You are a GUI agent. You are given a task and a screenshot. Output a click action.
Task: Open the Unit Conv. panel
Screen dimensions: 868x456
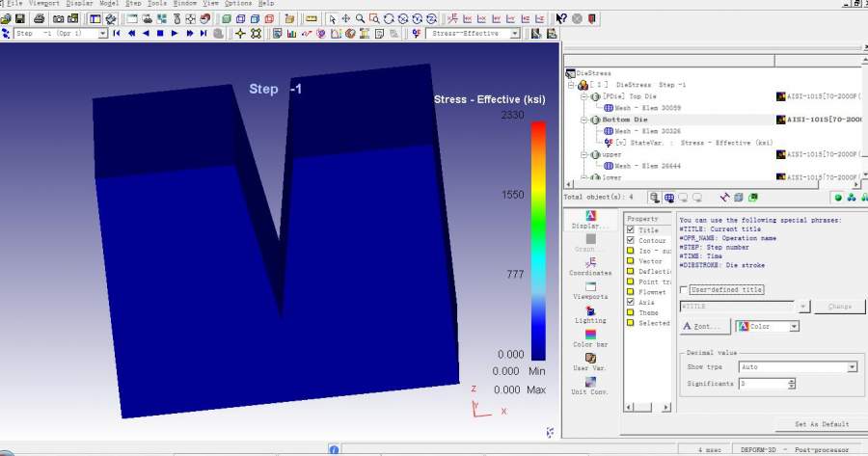pyautogui.click(x=590, y=385)
